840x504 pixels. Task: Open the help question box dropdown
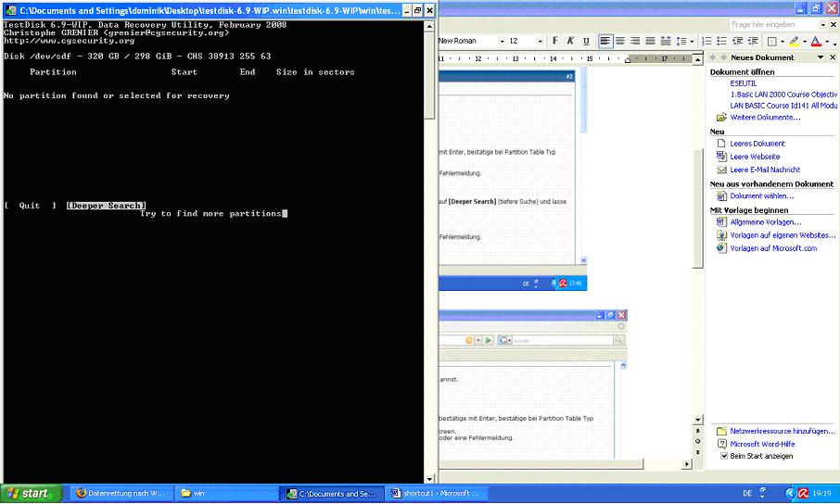823,25
